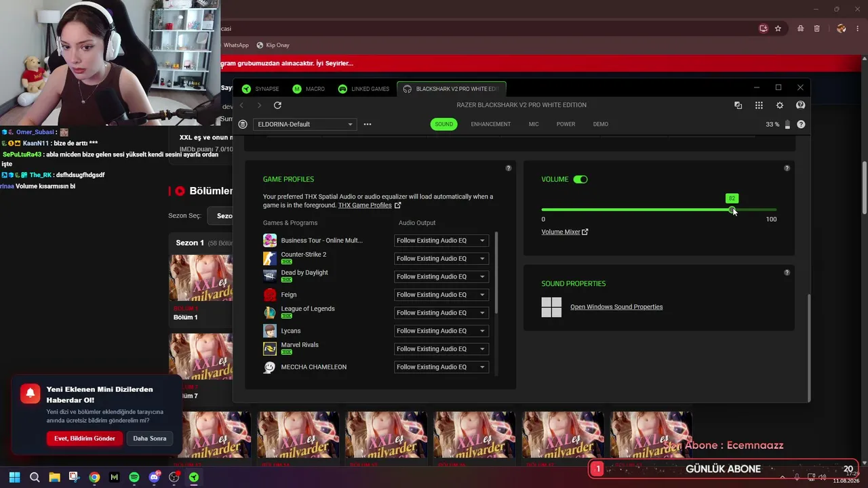The width and height of the screenshot is (868, 488).
Task: Click Evet, Bildirim Gönder button
Action: [x=85, y=439]
